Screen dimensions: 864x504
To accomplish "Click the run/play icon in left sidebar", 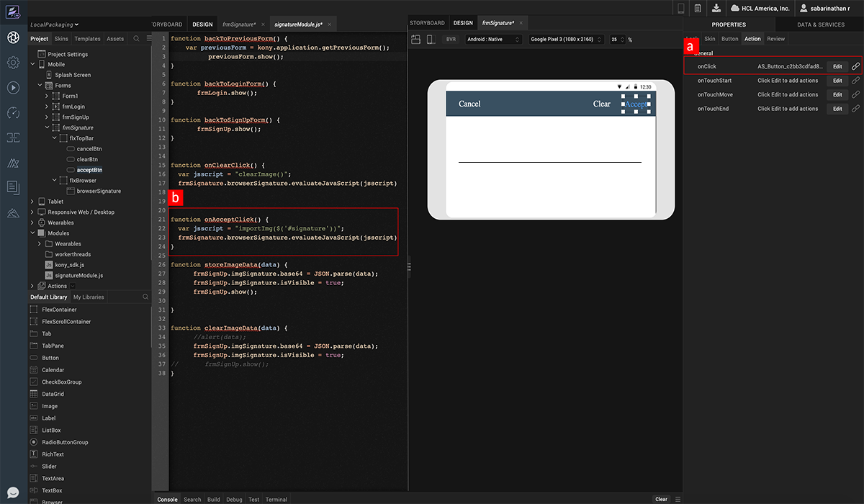I will click(13, 87).
